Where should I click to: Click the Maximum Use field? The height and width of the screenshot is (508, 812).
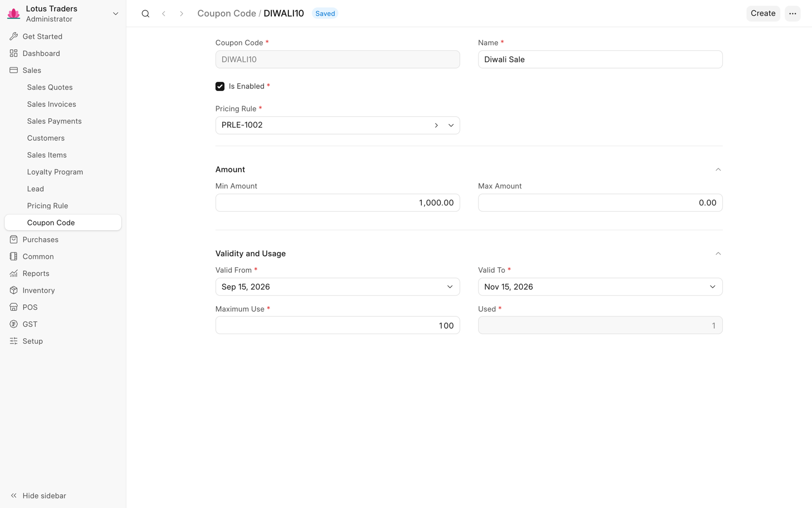click(x=337, y=326)
